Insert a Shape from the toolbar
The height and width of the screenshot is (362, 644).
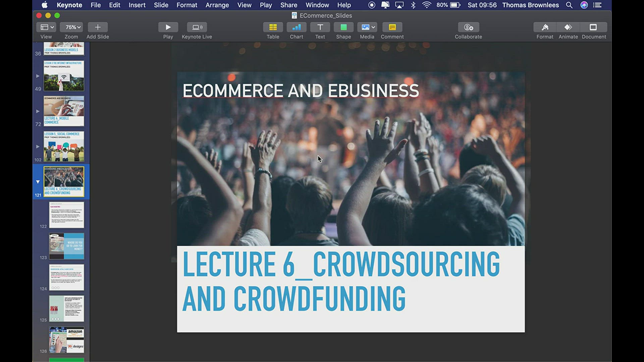(x=343, y=27)
